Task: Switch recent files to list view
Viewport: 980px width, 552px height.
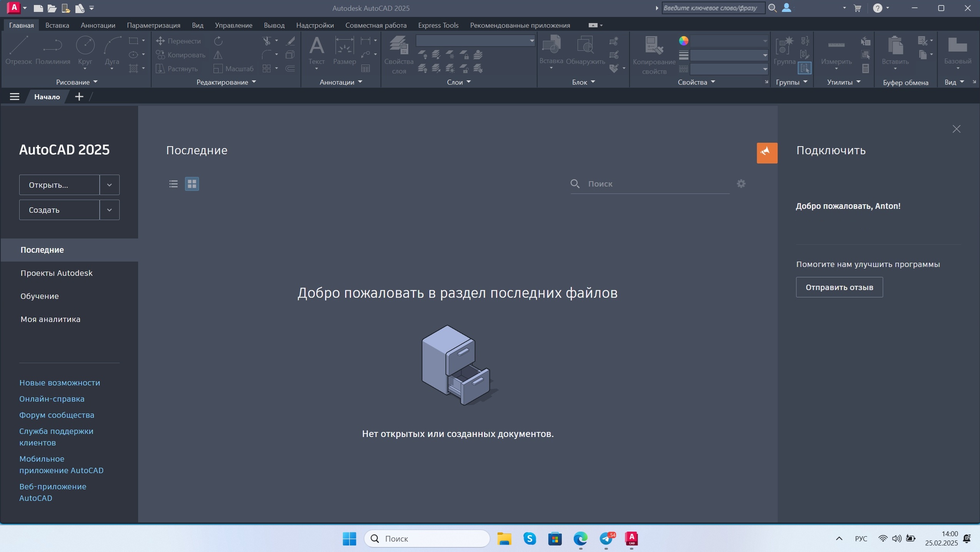Action: [x=174, y=184]
